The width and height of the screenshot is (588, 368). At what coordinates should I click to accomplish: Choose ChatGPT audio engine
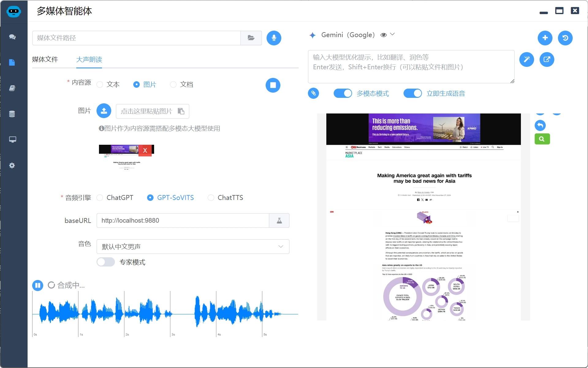tap(115, 198)
